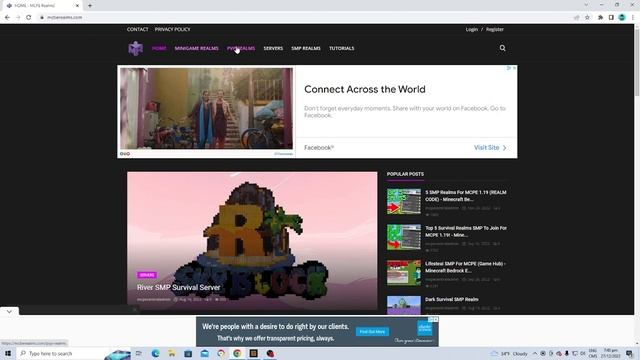640x360 pixels.
Task: Open the Chrome extensions puzzle icon
Action: click(600, 17)
